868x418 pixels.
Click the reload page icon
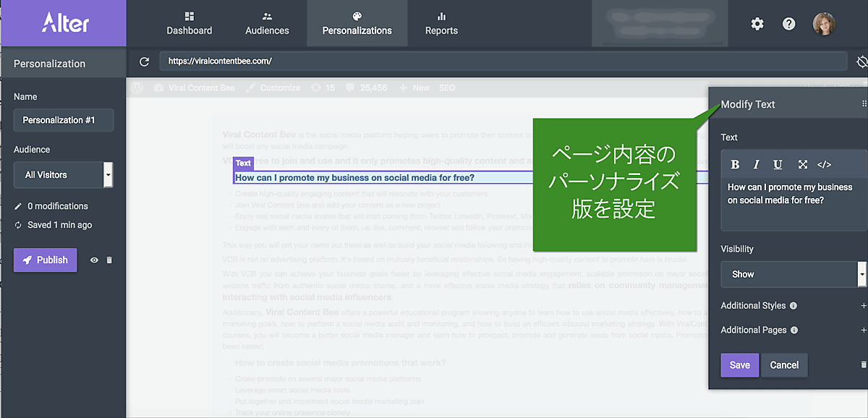[144, 62]
